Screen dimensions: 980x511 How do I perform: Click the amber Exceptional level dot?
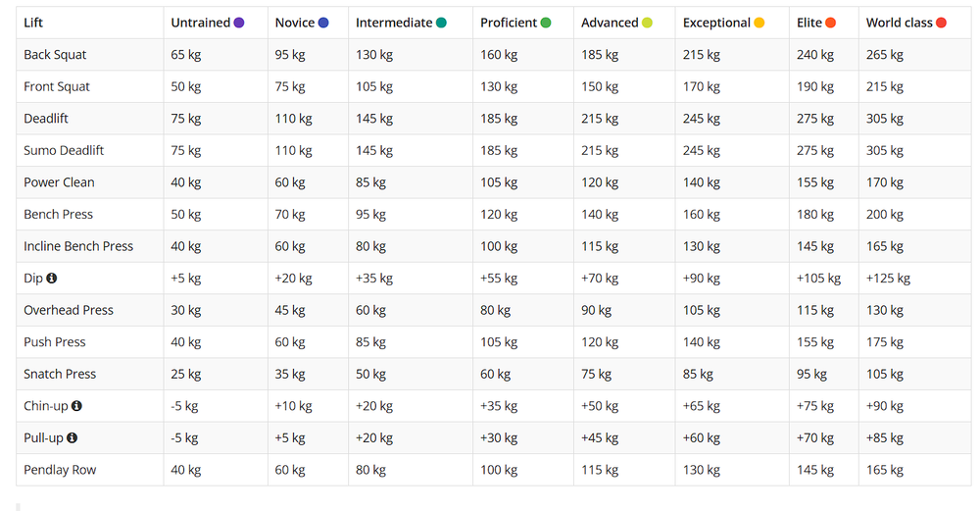click(759, 23)
